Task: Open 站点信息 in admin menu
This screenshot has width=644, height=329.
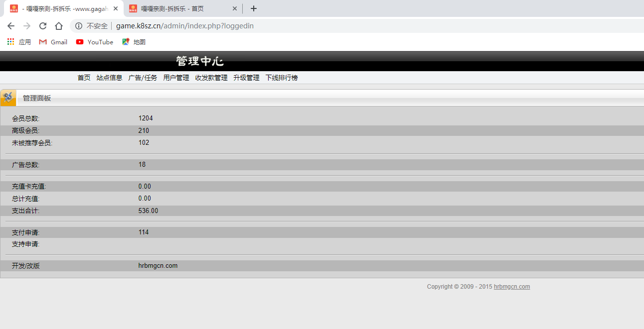Action: 109,78
